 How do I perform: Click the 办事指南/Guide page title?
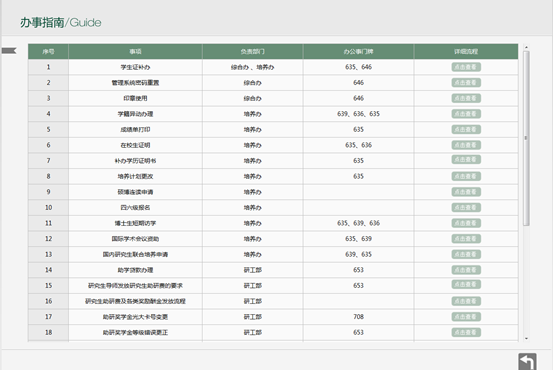click(61, 23)
